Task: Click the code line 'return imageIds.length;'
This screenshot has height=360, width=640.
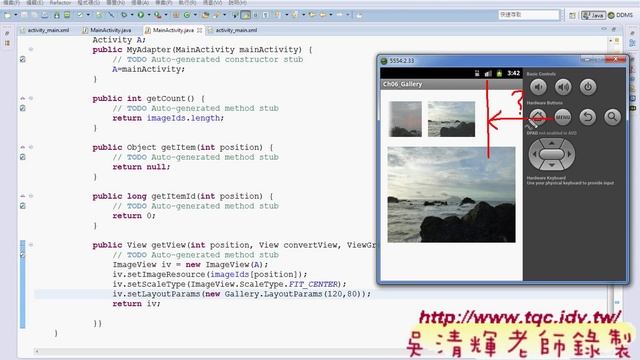Action: (x=168, y=118)
